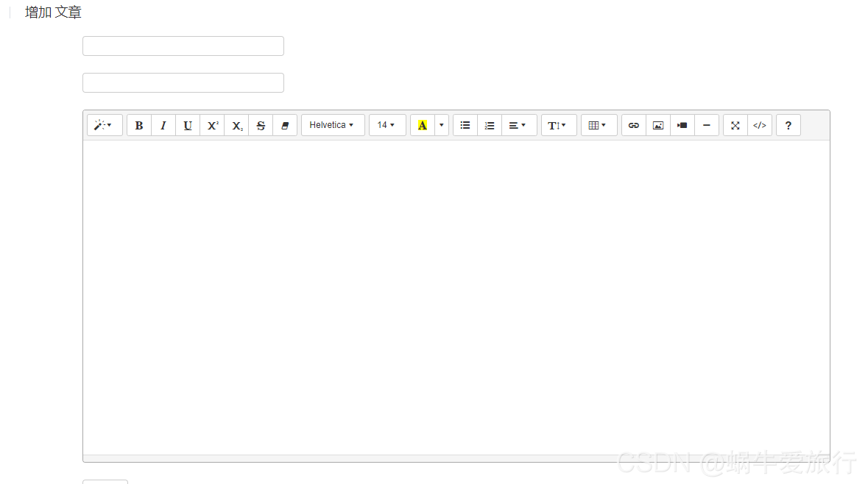The image size is (868, 484).
Task: Insert a picture
Action: pos(658,125)
